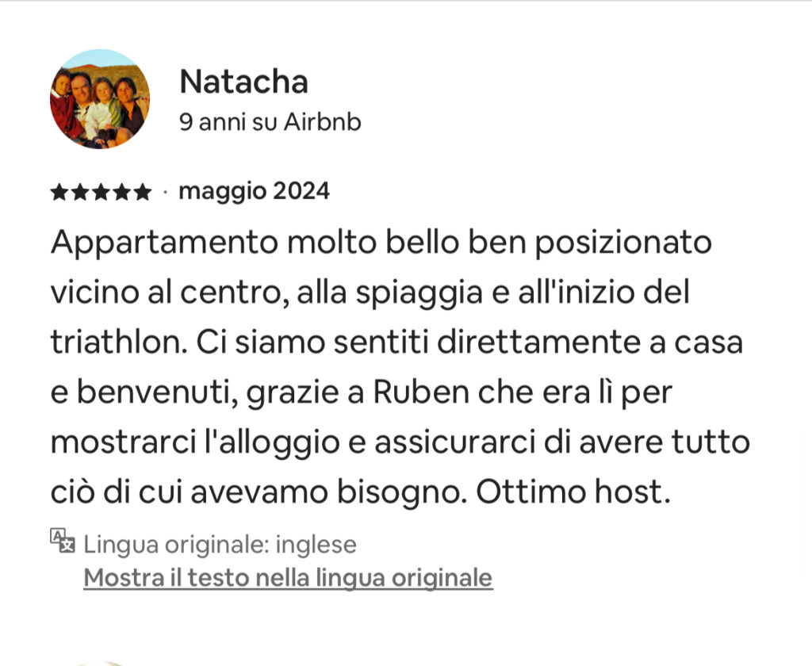This screenshot has height=666, width=812.
Task: Click the word 'mostrarci' in the review
Action: coord(123,442)
